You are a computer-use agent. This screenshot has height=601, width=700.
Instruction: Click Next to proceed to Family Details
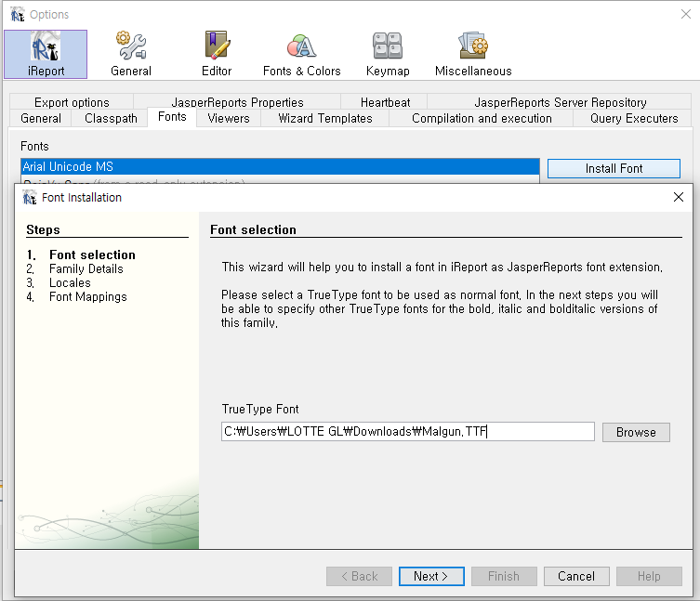click(x=431, y=576)
